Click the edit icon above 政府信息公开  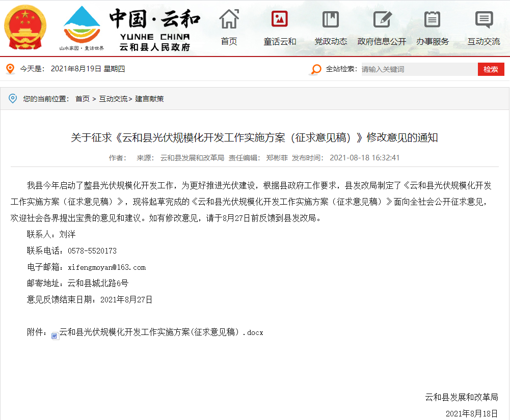coord(382,19)
